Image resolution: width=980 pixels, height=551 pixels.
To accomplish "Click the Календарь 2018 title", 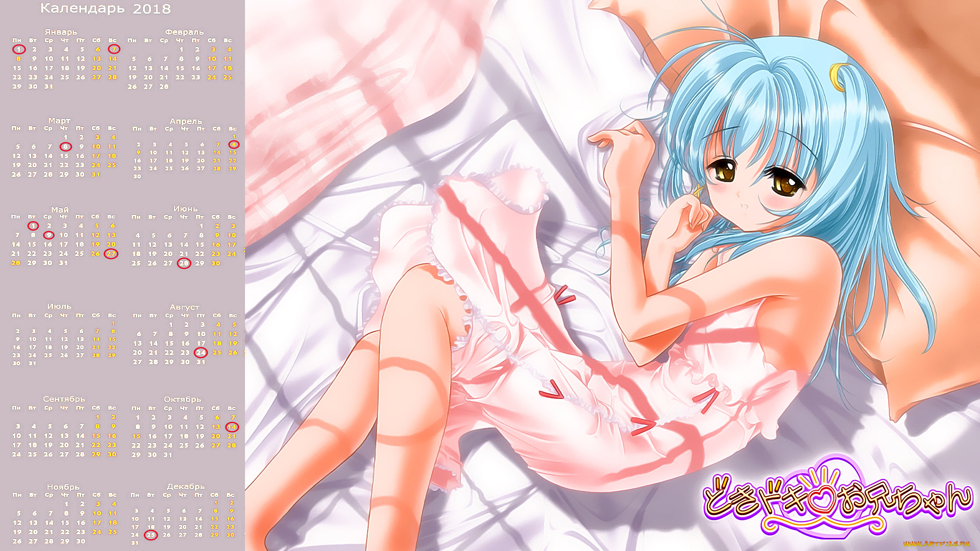I will click(x=106, y=9).
